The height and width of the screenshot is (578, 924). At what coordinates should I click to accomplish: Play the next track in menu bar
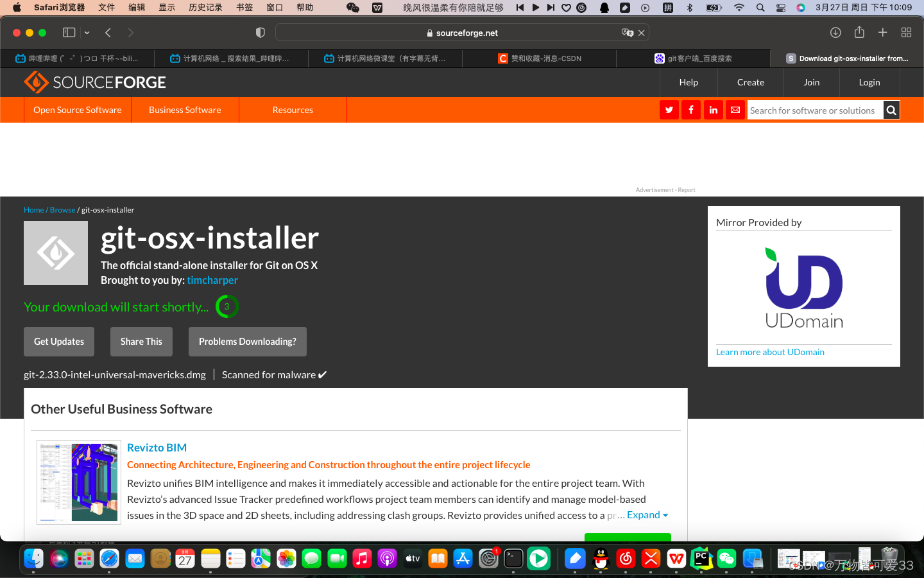coord(551,8)
